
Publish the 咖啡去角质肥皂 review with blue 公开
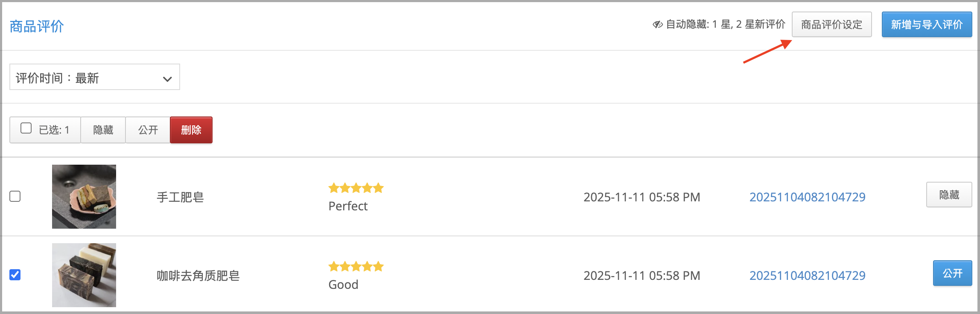[x=953, y=273]
